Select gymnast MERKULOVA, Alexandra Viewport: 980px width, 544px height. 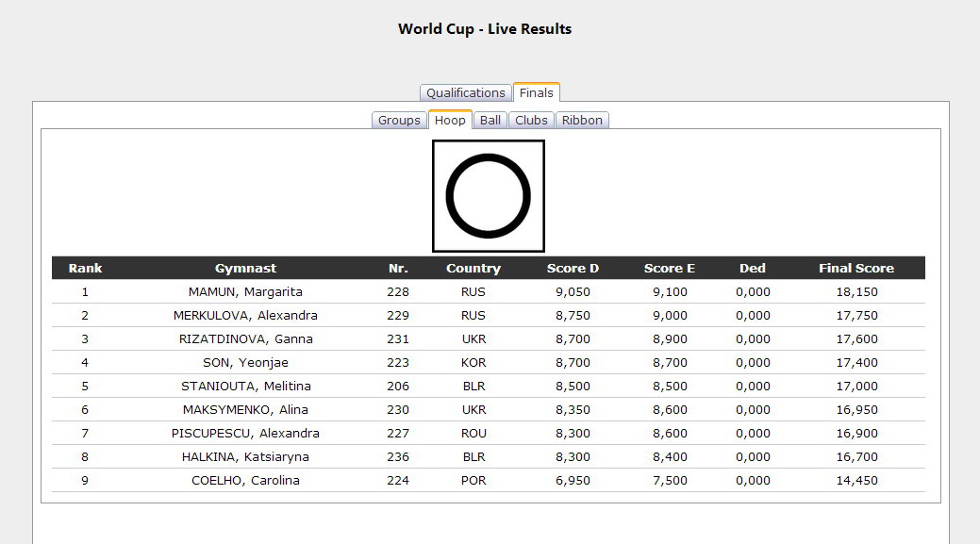point(245,316)
